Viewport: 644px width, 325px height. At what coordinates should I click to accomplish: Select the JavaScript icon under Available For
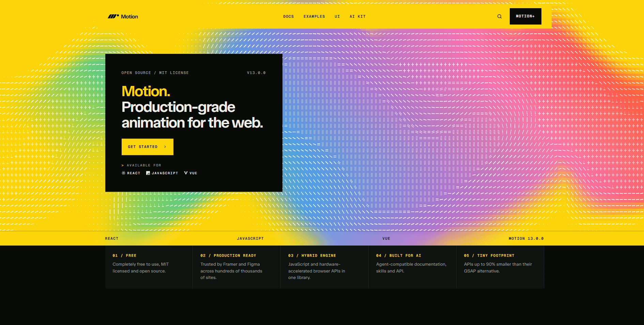pos(148,173)
